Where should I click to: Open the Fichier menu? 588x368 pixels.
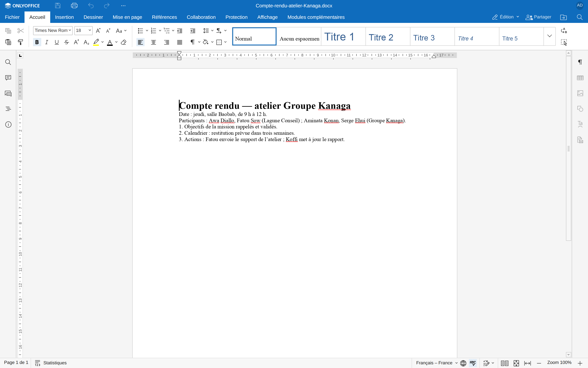click(12, 17)
